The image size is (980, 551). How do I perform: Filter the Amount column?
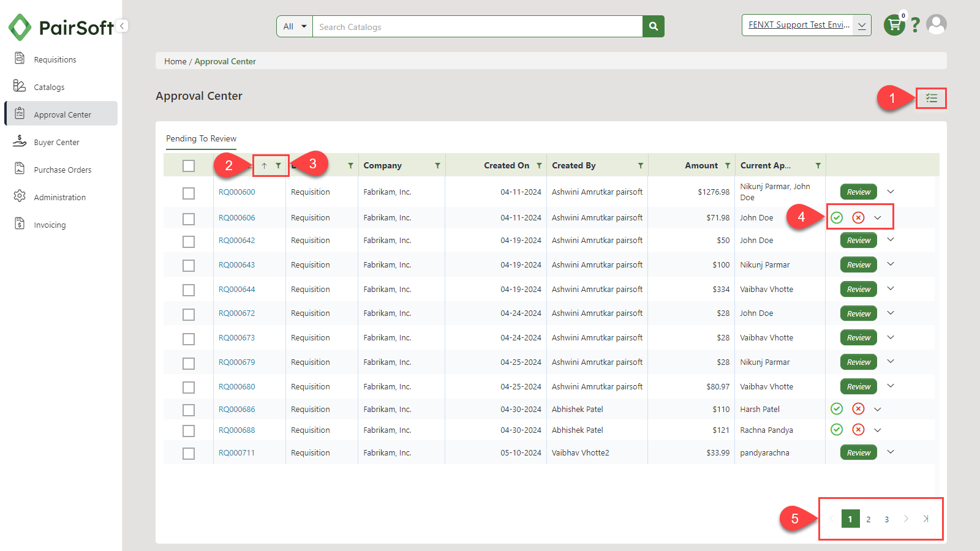[728, 165]
